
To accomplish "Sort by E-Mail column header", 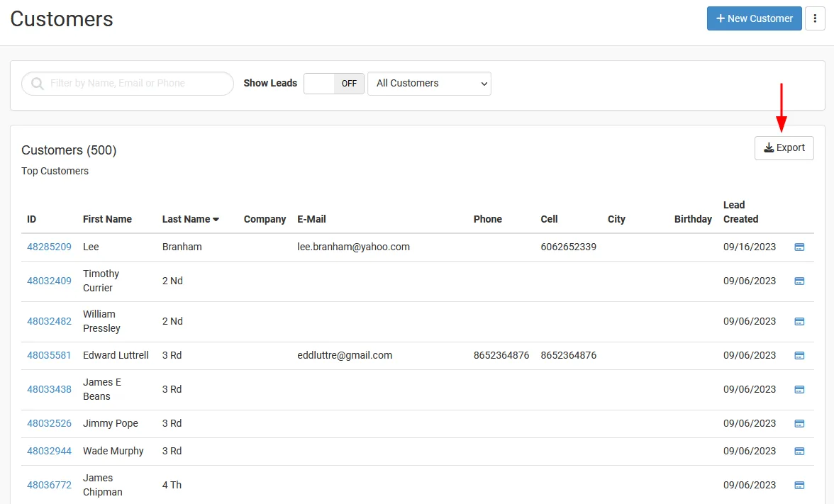I will [312, 219].
